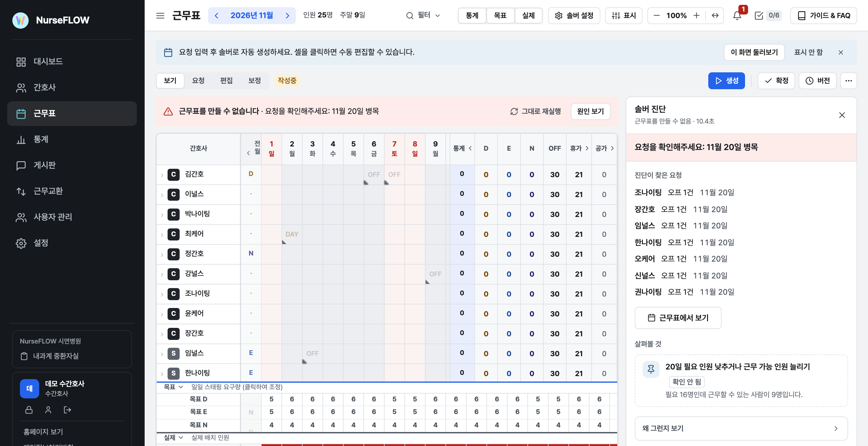Expand 김간호 row chevron

pos(162,175)
